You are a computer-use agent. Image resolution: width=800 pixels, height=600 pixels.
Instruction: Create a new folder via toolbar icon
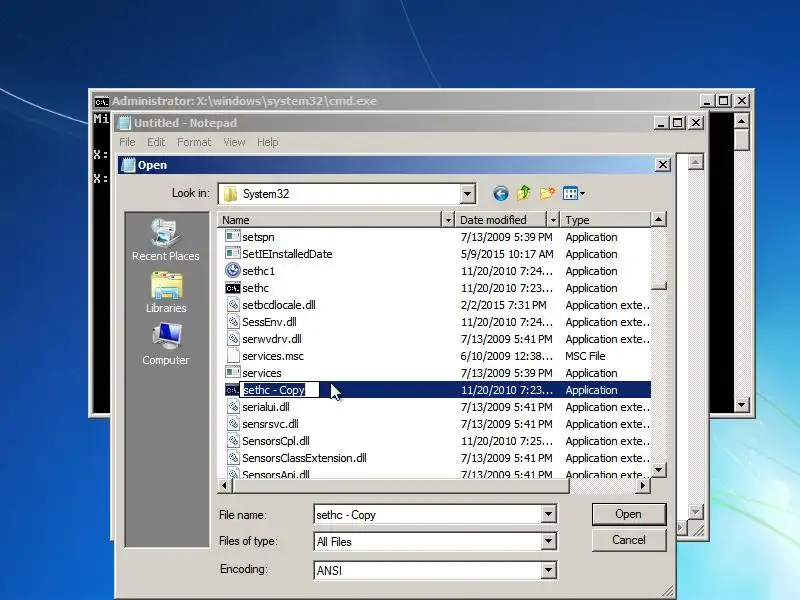547,193
